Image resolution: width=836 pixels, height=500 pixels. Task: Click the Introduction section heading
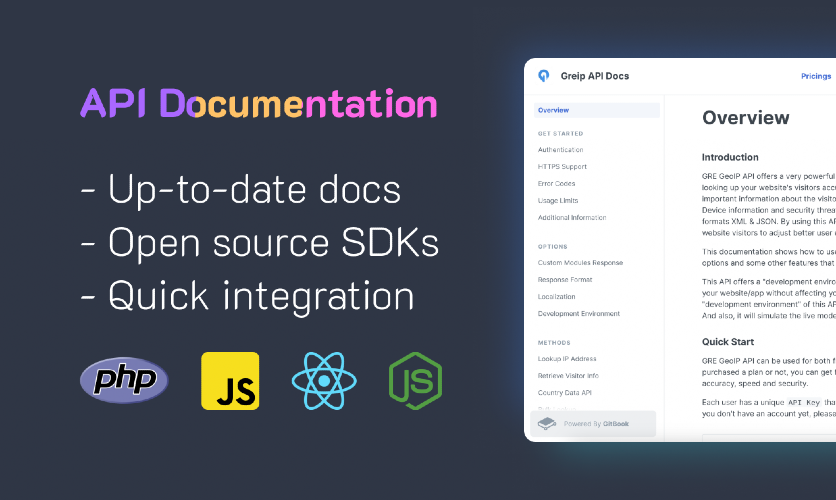click(x=730, y=157)
